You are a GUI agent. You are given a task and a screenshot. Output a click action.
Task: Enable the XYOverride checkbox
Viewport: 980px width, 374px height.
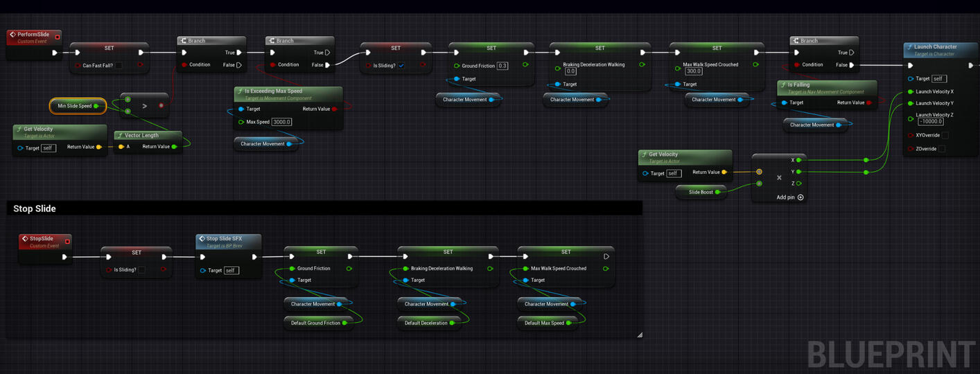(945, 136)
